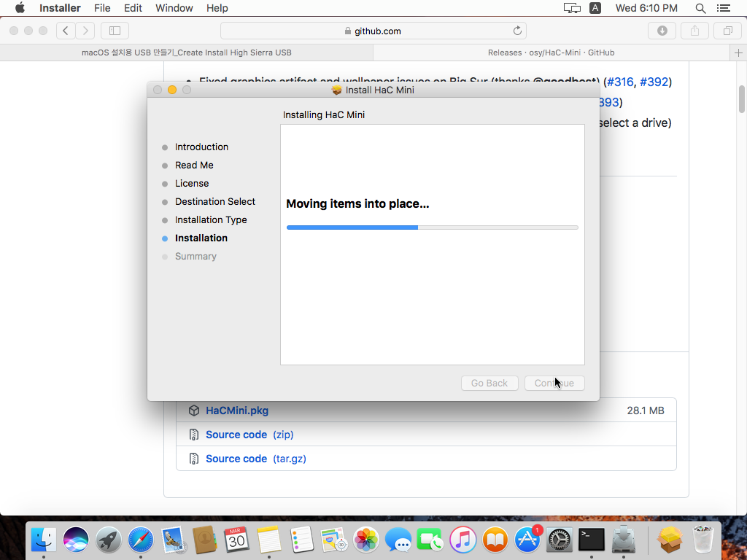The height and width of the screenshot is (560, 747).
Task: Open Siri from the Dock
Action: 76,540
